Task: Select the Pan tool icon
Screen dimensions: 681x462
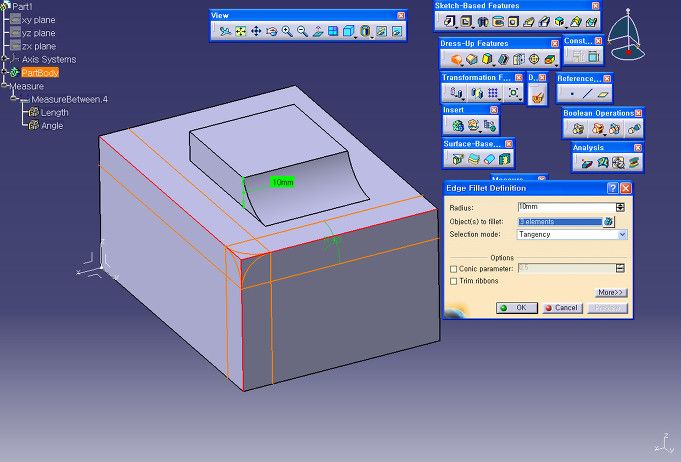Action: (256, 31)
